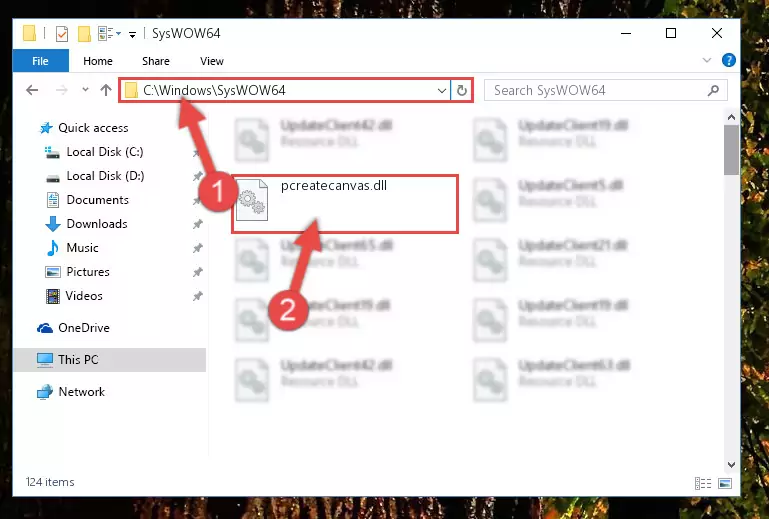
Task: Click the pin icon beside Music
Action: pos(198,248)
